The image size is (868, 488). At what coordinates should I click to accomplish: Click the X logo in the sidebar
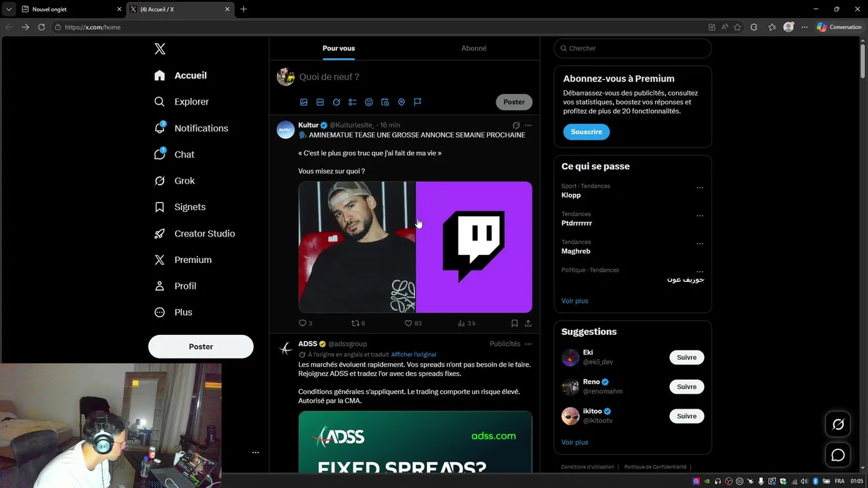click(159, 49)
